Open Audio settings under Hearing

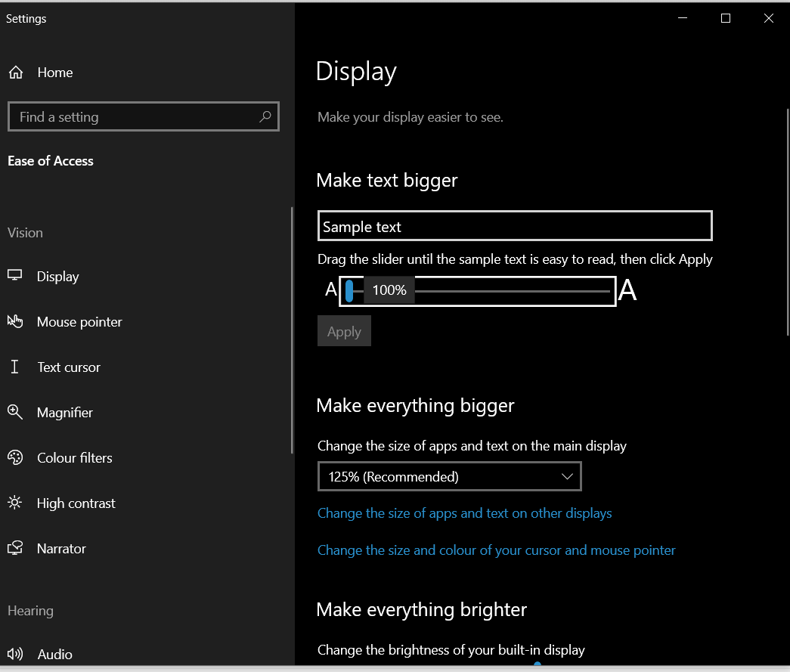click(x=15, y=654)
